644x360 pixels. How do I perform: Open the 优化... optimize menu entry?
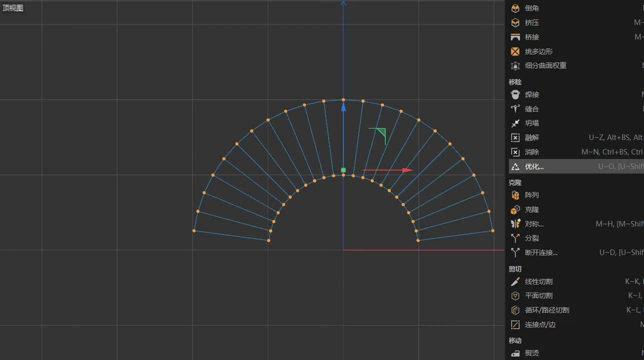tap(576, 166)
